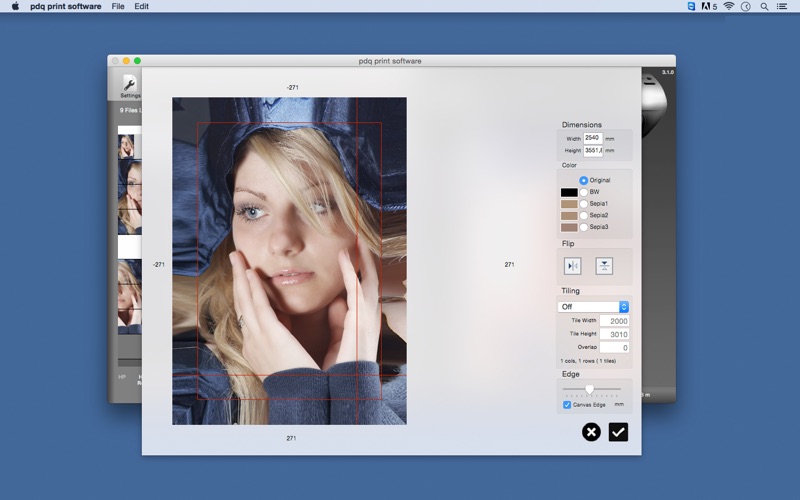Open the File menu
Screen dimensions: 800x500
tap(118, 6)
